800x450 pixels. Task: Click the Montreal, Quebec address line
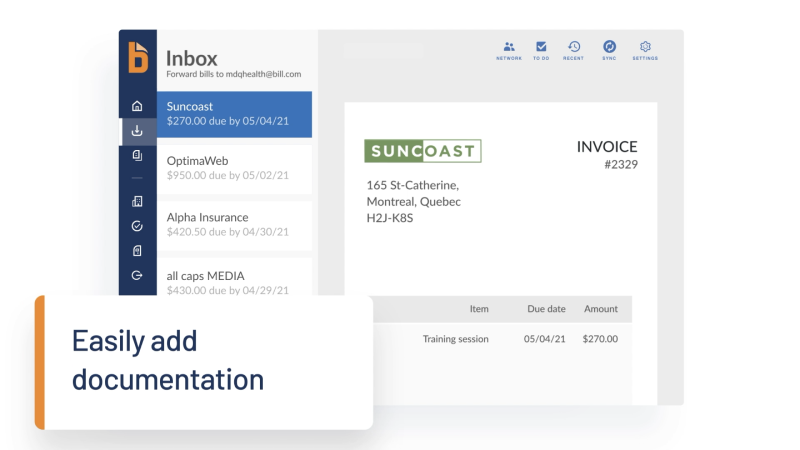tap(414, 202)
